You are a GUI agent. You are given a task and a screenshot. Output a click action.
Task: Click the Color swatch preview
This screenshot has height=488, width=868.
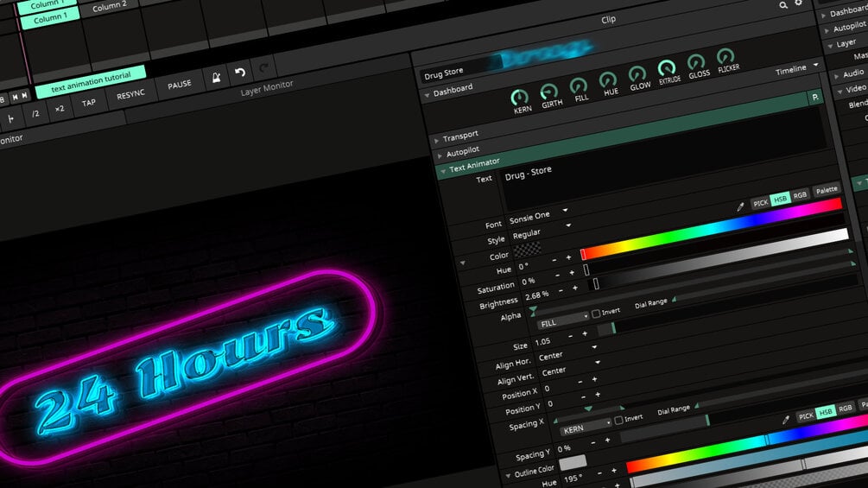tap(528, 250)
